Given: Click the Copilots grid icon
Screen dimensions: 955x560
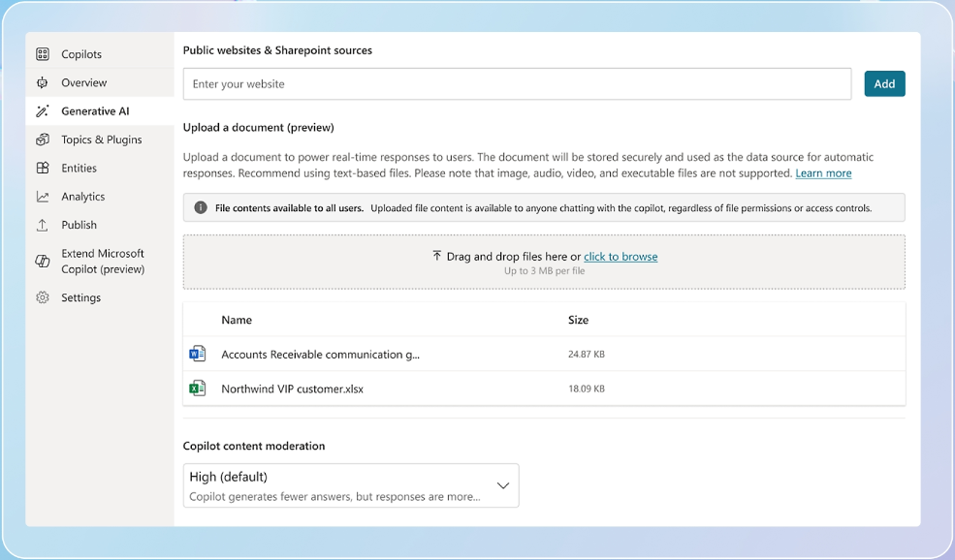Looking at the screenshot, I should pos(42,54).
